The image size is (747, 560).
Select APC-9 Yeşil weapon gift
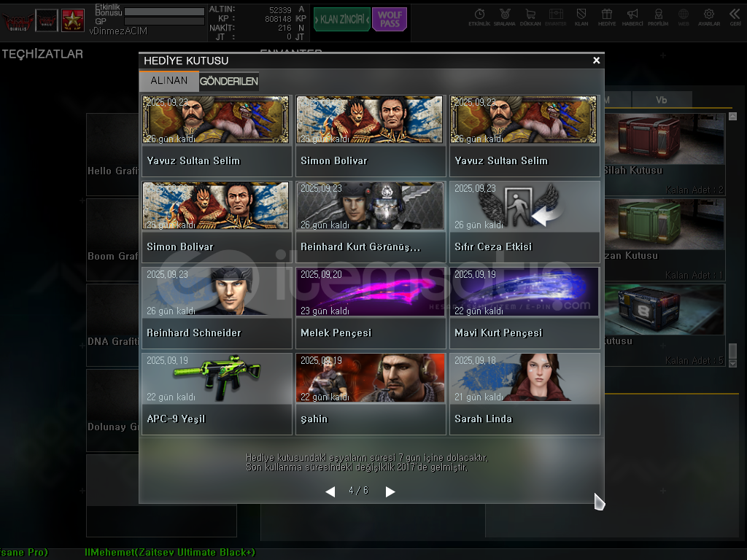point(217,394)
